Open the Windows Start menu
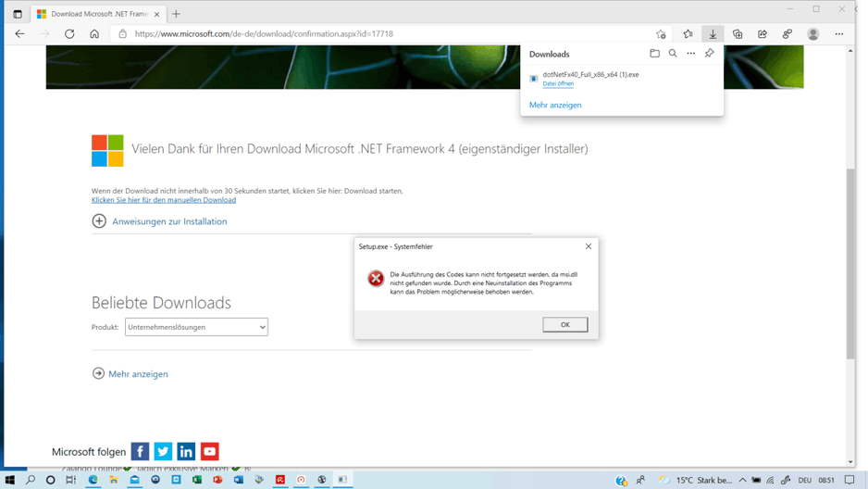The image size is (868, 489). [x=9, y=480]
